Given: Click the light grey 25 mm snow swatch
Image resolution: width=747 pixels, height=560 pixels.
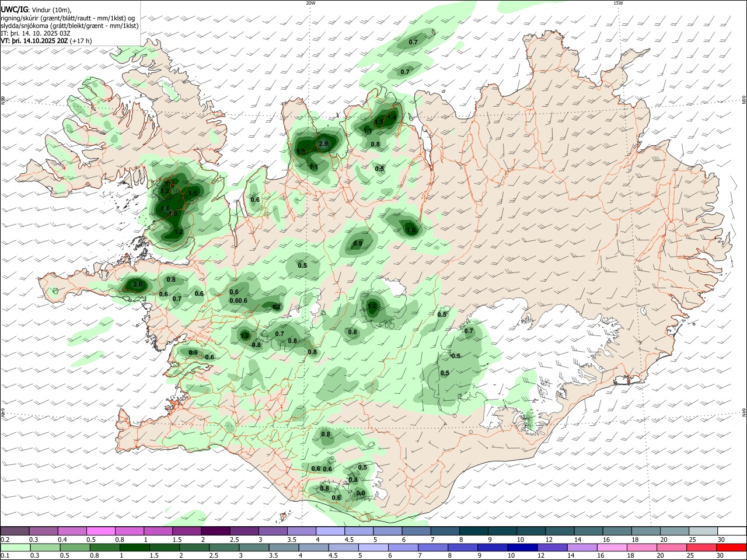Looking at the screenshot, I should [703, 531].
